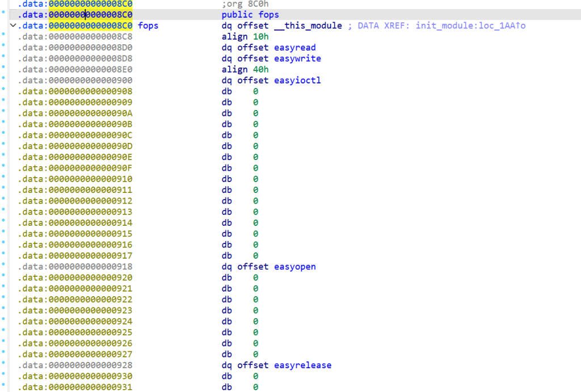The width and height of the screenshot is (581, 392).
Task: Navigate to the easyrelease function reference
Action: [x=302, y=365]
